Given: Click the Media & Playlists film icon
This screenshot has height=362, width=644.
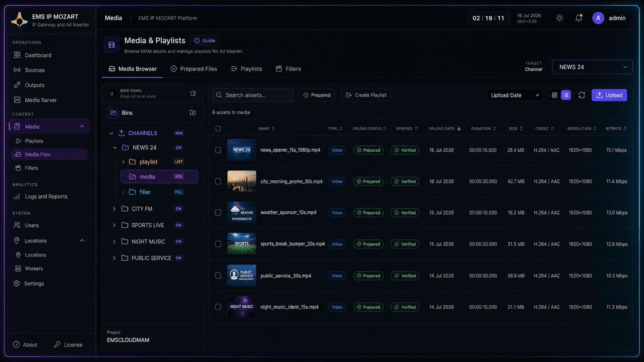Looking at the screenshot, I should pyautogui.click(x=112, y=45).
